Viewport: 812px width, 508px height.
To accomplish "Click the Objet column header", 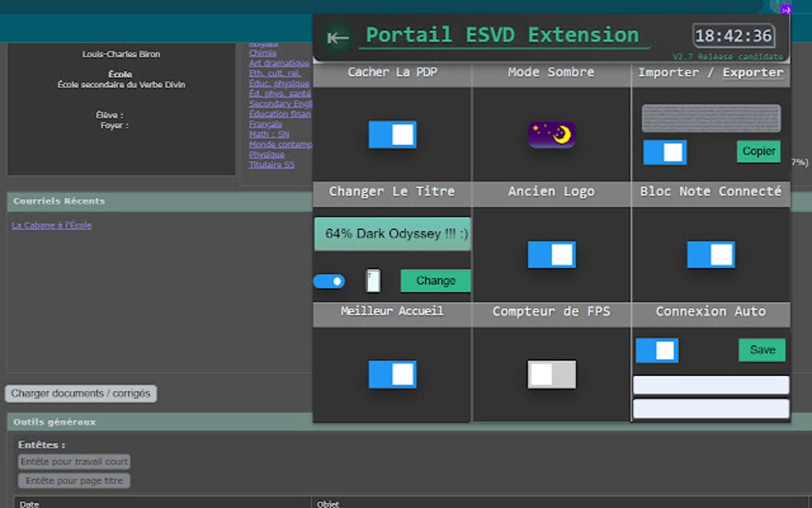I will [x=328, y=504].
